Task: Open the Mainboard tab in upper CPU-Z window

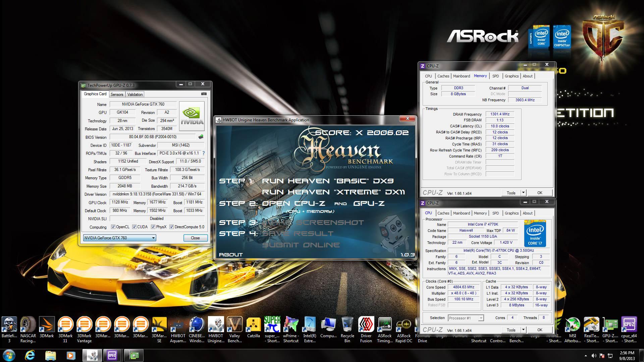Action: pyautogui.click(x=461, y=76)
